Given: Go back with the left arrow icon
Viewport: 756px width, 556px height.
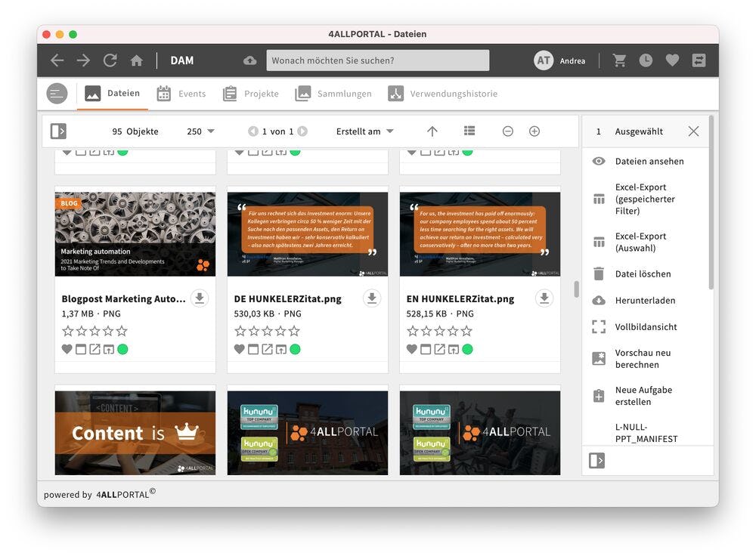Looking at the screenshot, I should [x=57, y=60].
